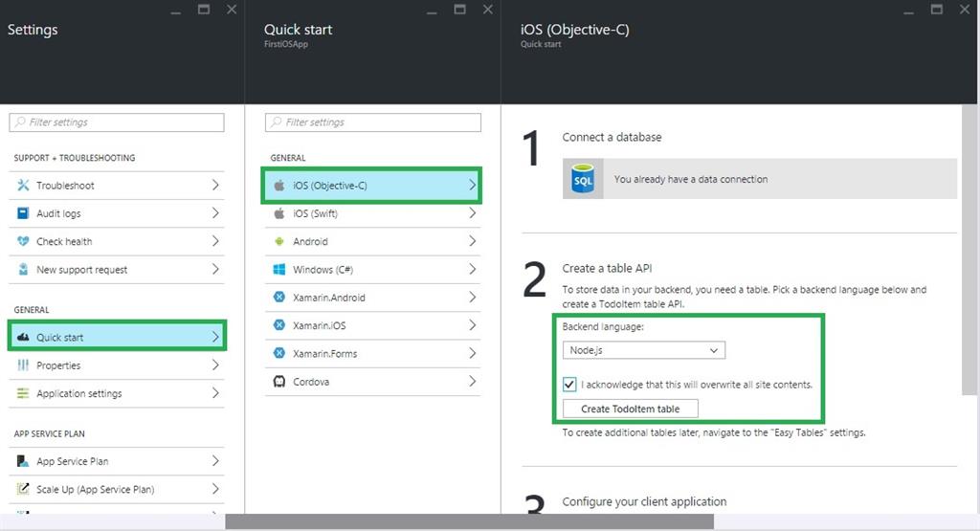Expand the Application settings chevron

tap(215, 393)
